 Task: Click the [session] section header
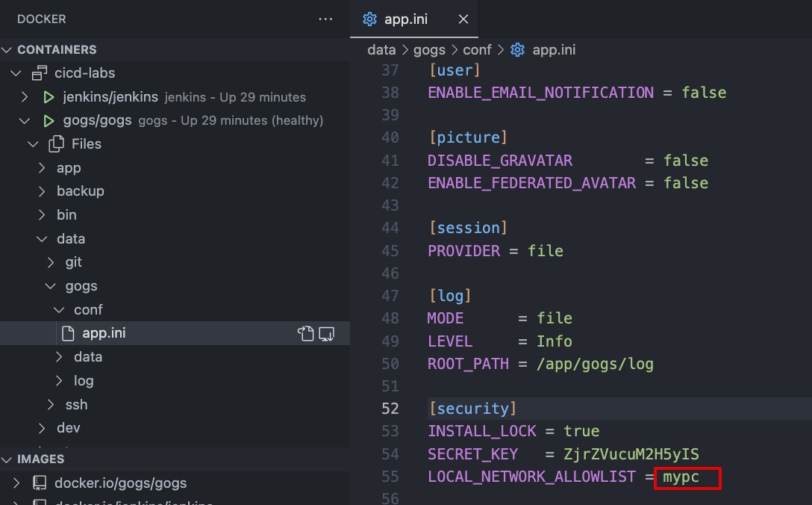pyautogui.click(x=468, y=228)
